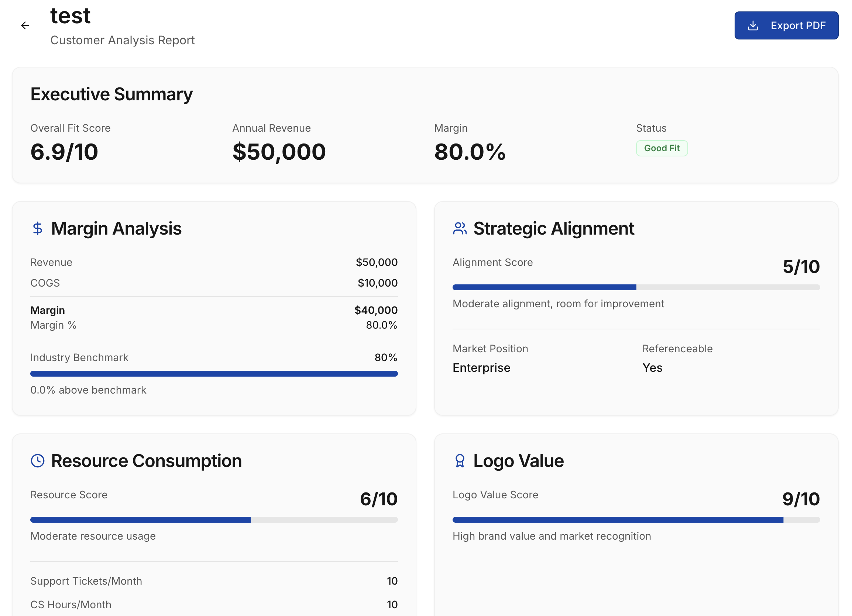The width and height of the screenshot is (852, 616).
Task: Click the 6.9/10 Overall Fit Score
Action: (64, 152)
